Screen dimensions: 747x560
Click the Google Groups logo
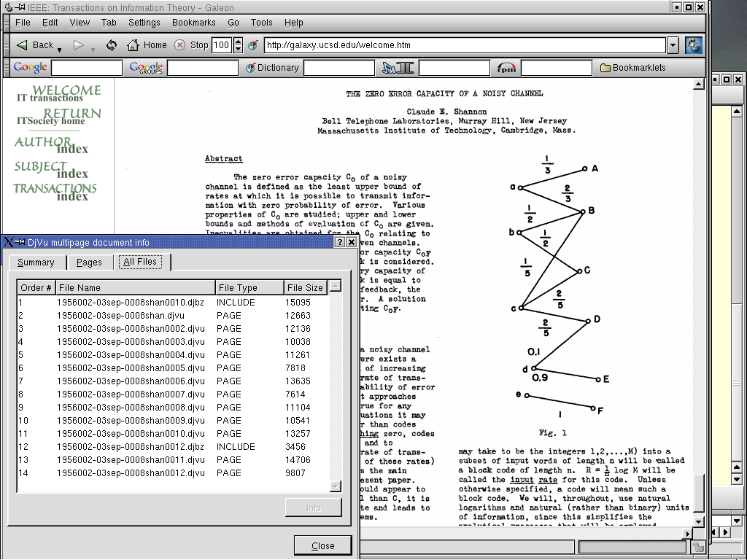point(146,68)
